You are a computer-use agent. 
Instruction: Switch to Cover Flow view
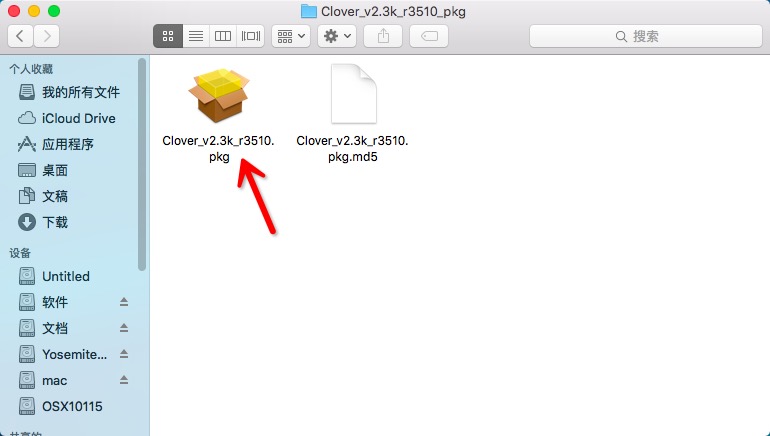250,36
